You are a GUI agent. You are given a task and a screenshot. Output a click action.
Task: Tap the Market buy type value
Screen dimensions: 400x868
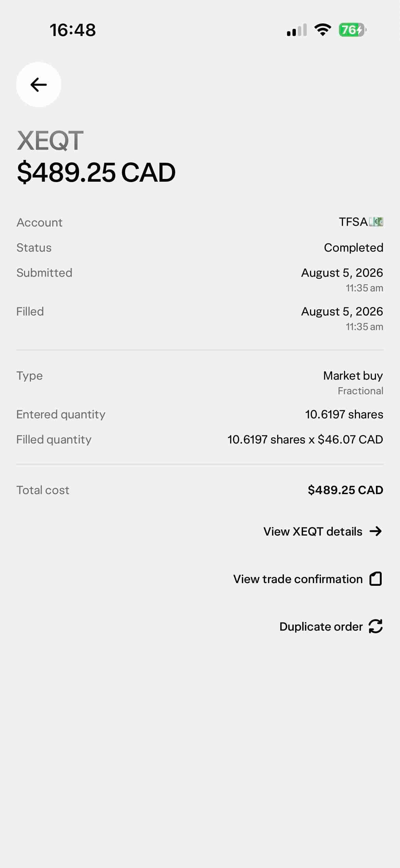(x=353, y=376)
